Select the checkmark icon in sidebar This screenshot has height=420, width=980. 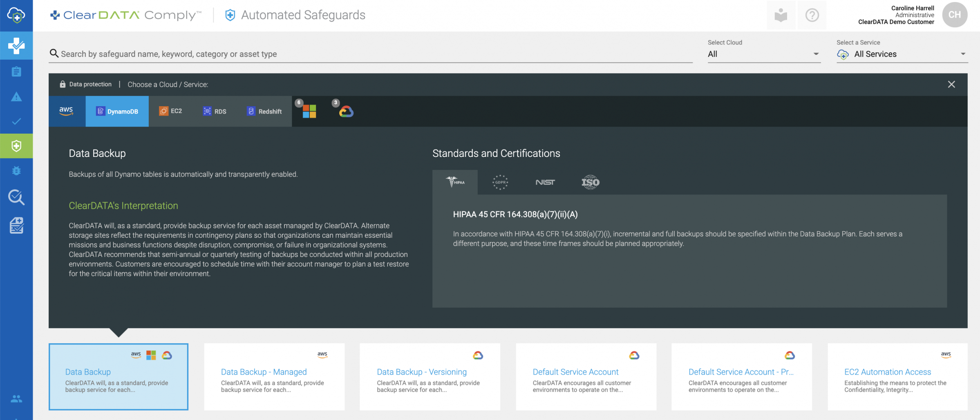tap(16, 121)
